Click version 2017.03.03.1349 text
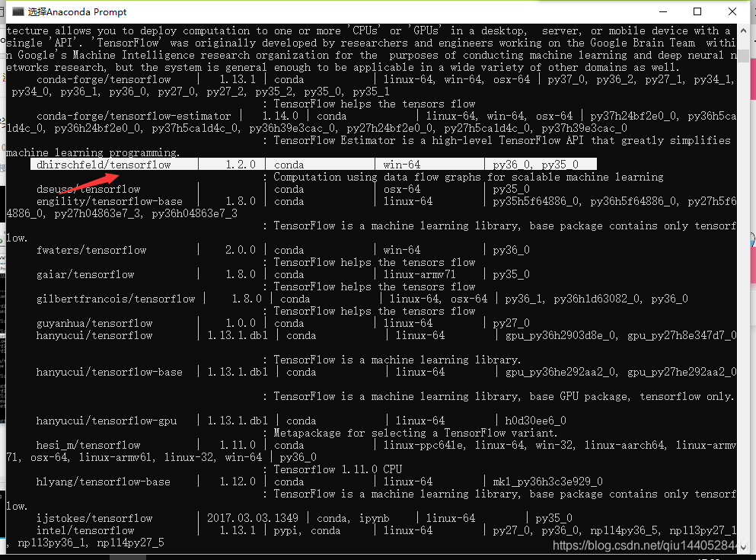Screen dimensions: 756x560 point(253,518)
